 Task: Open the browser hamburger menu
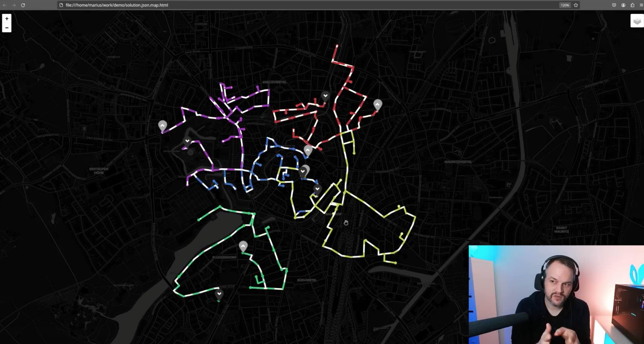(641, 5)
